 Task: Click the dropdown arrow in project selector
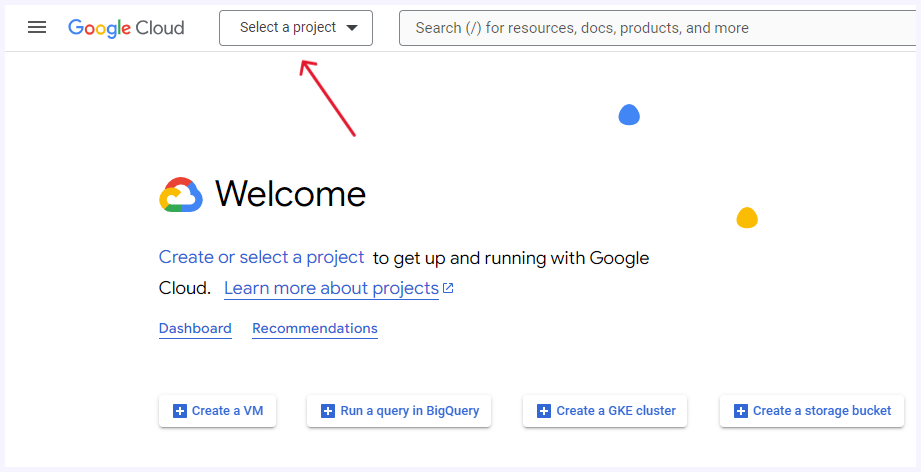[x=352, y=28]
